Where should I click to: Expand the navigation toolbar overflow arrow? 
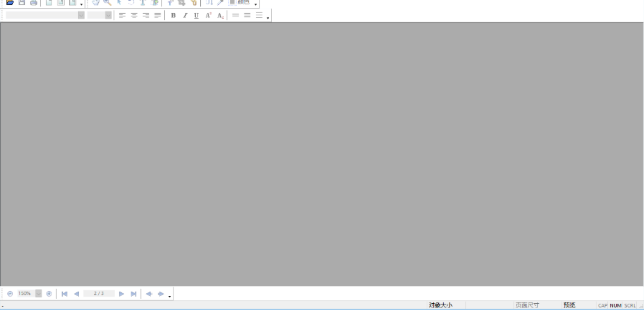coord(169,296)
